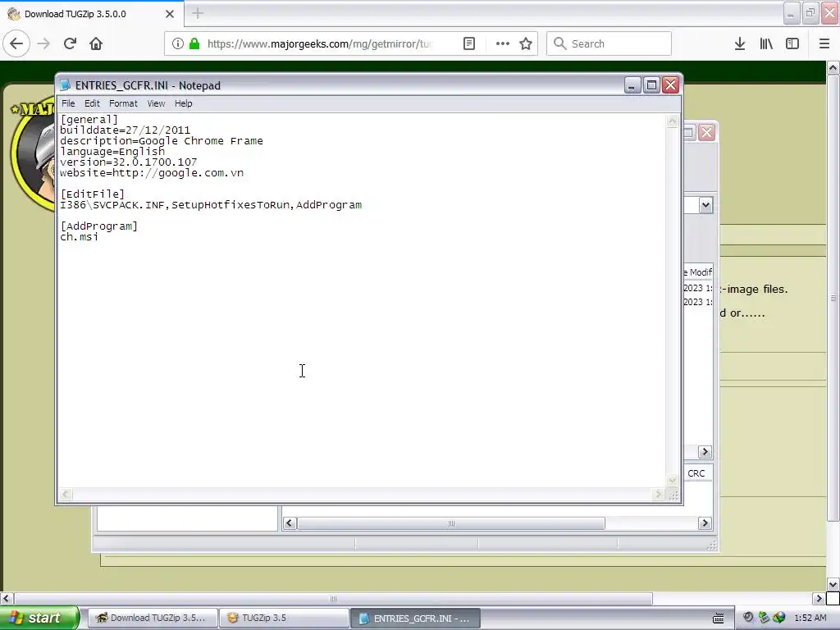
Task: Open Notepad File menu
Action: (x=68, y=103)
